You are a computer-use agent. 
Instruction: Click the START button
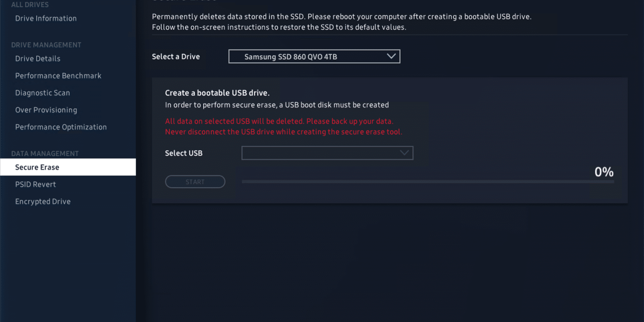pos(195,182)
